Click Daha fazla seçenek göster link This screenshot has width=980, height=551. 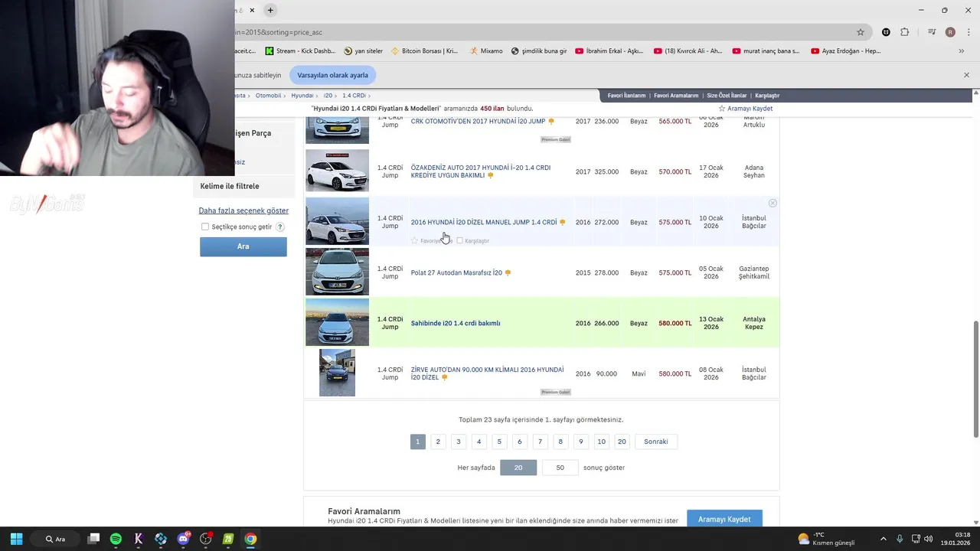[243, 210]
